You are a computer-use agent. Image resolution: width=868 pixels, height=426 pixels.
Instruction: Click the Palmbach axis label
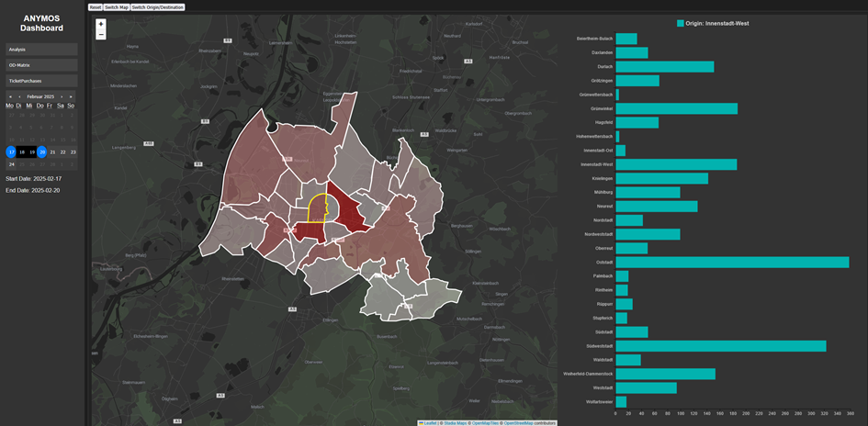point(603,276)
